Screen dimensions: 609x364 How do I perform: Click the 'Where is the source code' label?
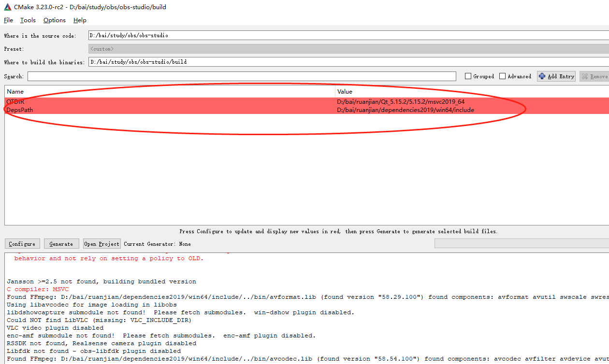(x=40, y=36)
